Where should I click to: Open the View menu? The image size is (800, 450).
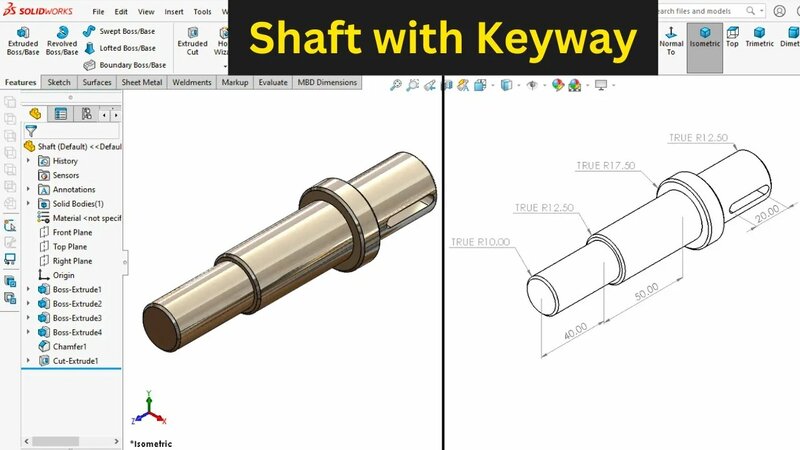tap(146, 11)
